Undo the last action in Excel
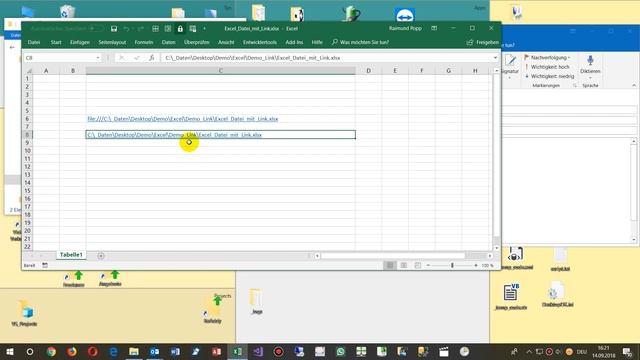Screen dimensions: 640x360 (127, 29)
